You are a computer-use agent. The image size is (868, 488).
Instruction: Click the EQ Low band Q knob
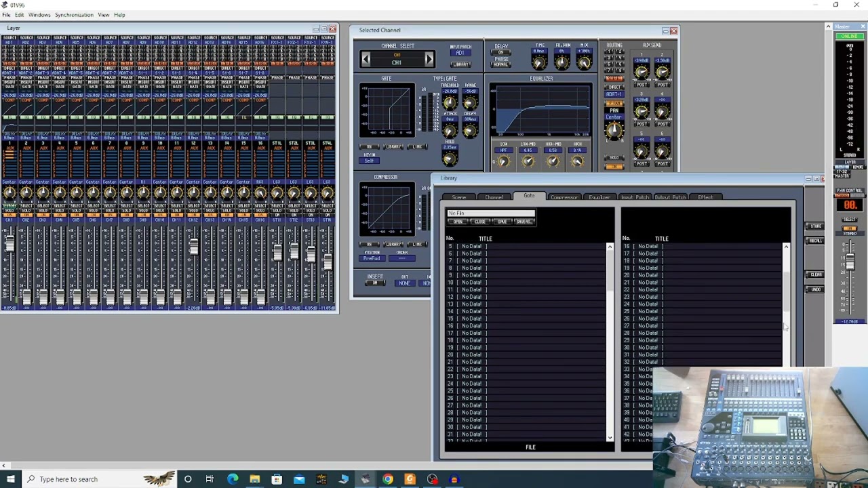503,161
